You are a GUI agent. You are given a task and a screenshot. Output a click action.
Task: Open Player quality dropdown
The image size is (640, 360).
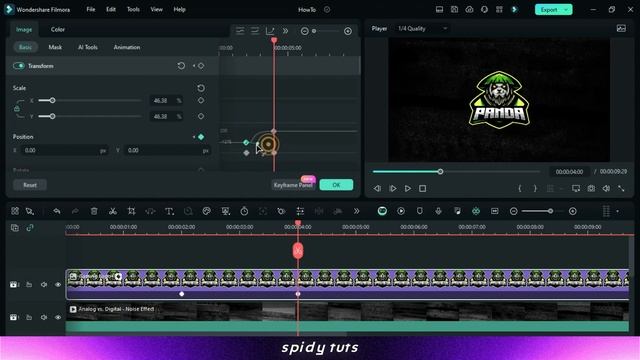[x=422, y=29]
